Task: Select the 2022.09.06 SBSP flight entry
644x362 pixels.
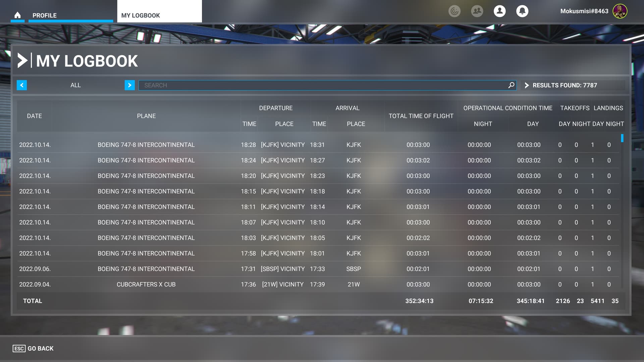Action: click(146, 269)
